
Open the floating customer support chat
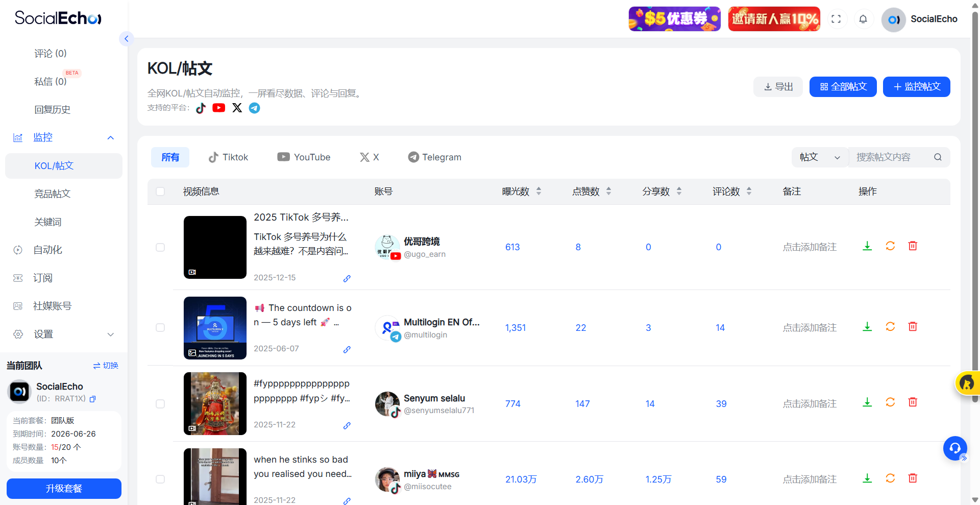pos(955,448)
